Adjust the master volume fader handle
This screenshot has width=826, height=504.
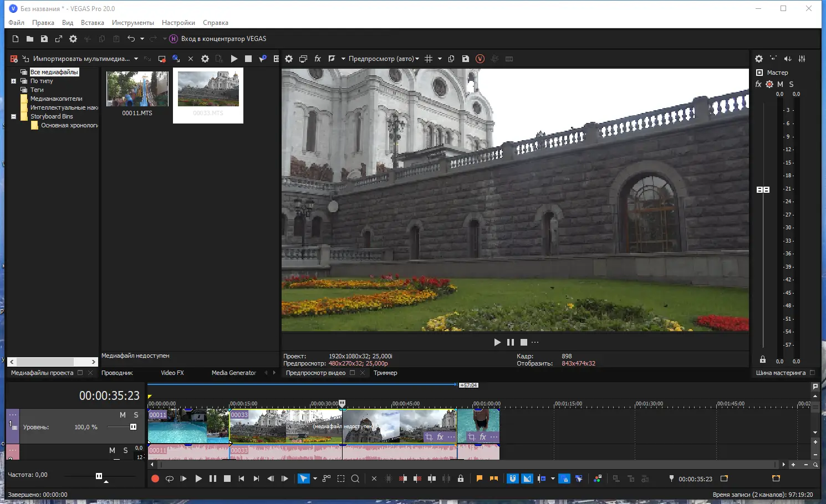(x=763, y=189)
